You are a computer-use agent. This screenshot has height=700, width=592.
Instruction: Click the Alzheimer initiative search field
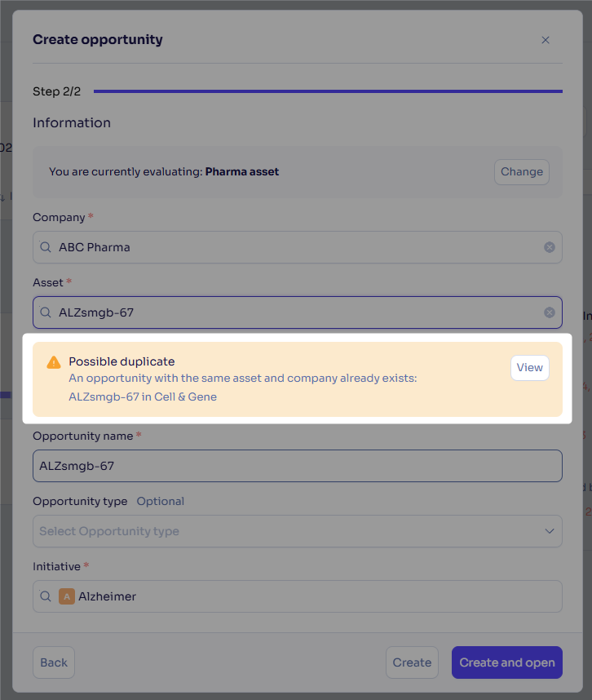(x=297, y=596)
